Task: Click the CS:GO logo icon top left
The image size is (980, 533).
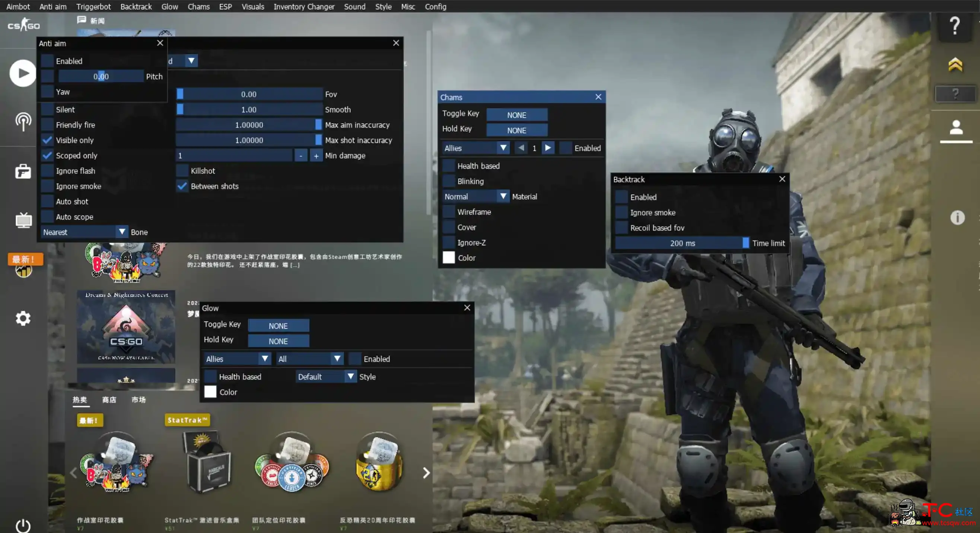Action: click(x=23, y=25)
